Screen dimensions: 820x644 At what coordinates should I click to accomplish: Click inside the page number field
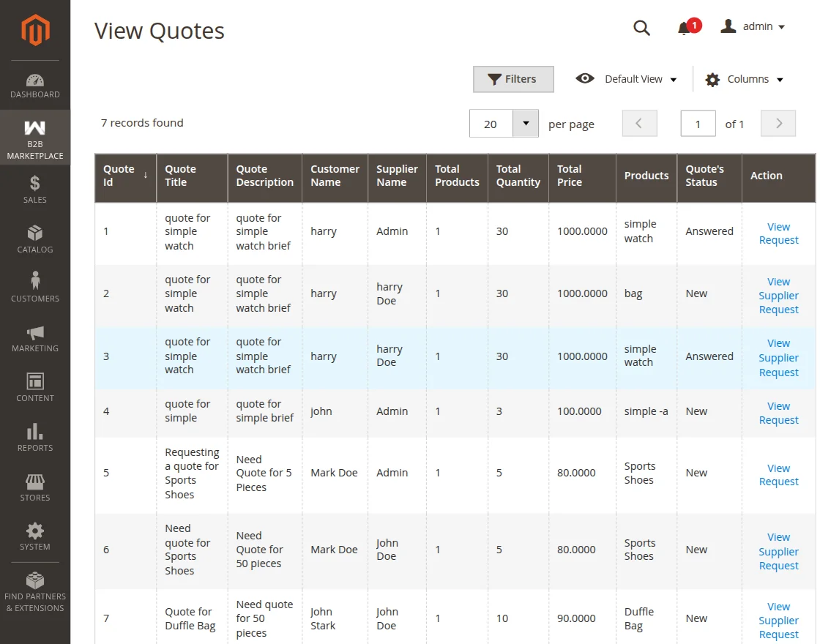point(698,124)
